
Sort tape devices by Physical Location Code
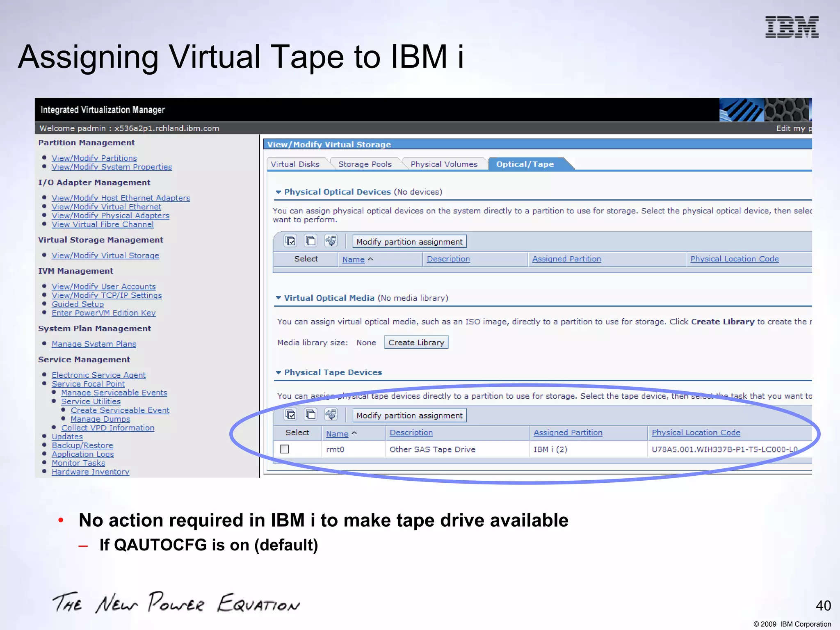696,432
